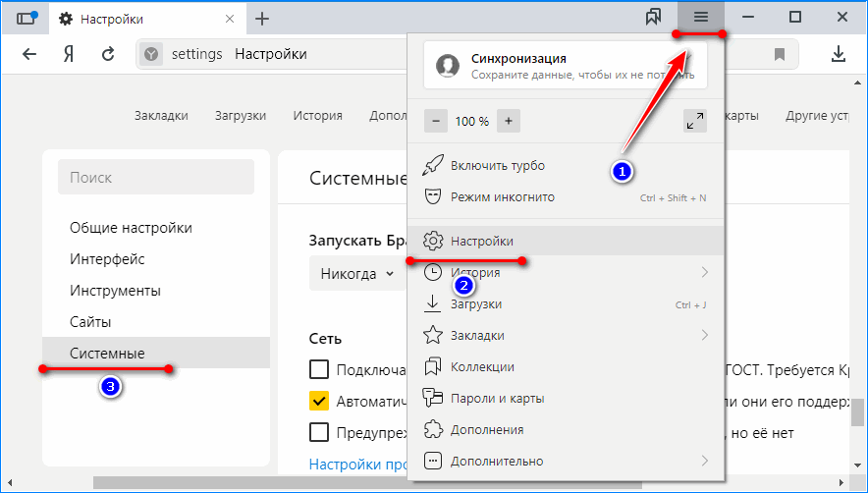The height and width of the screenshot is (493, 868).
Task: Click the gear icon next to Настройки
Action: (x=433, y=241)
